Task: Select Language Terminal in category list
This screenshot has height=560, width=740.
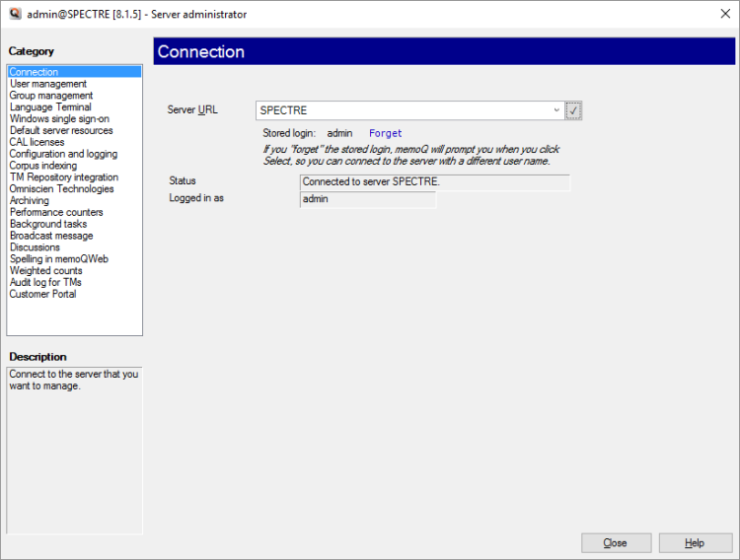Action: [50, 107]
